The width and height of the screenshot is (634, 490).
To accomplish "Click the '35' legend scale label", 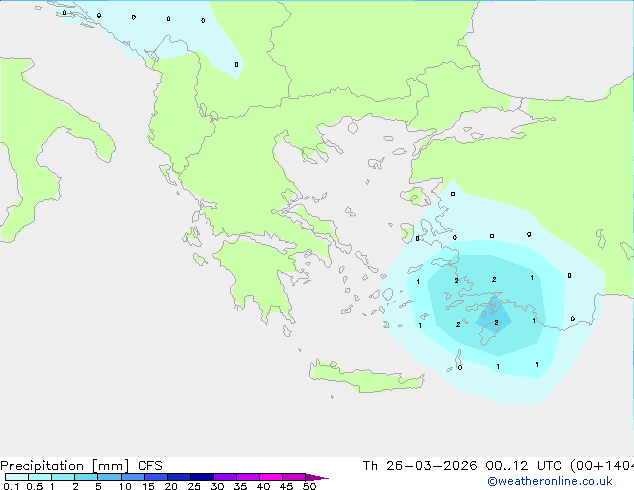I will click(x=240, y=486).
